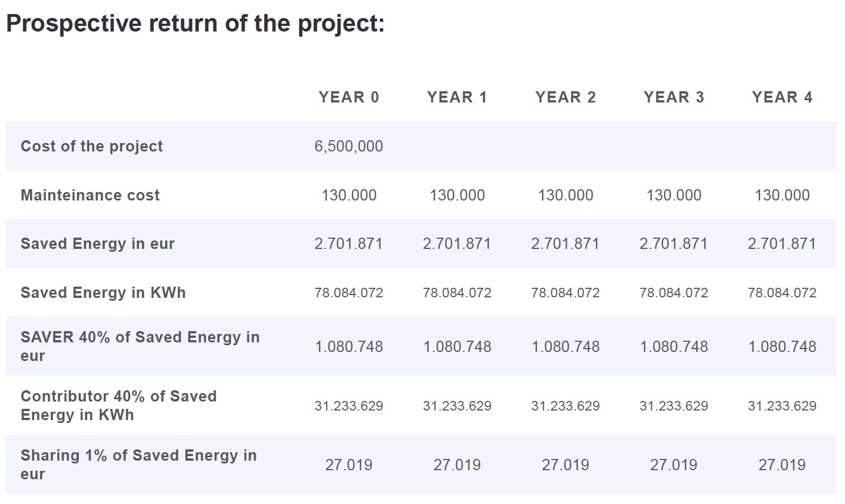The image size is (845, 504).
Task: Select the "SAVER 40% of Saved Energy" row label
Action: [140, 346]
